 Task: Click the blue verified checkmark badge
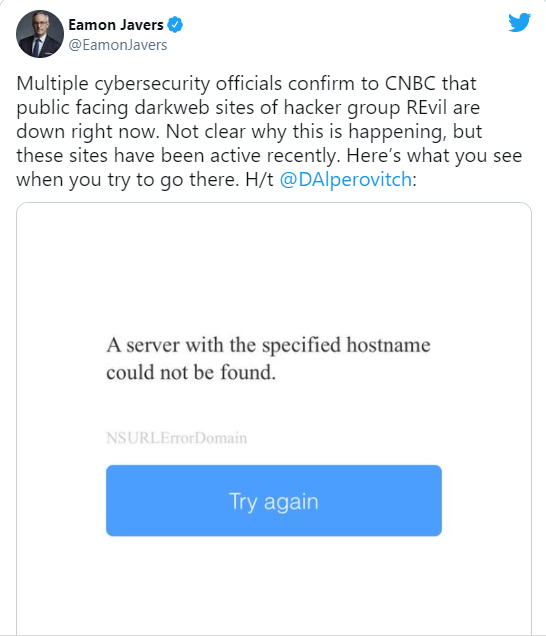pos(175,25)
